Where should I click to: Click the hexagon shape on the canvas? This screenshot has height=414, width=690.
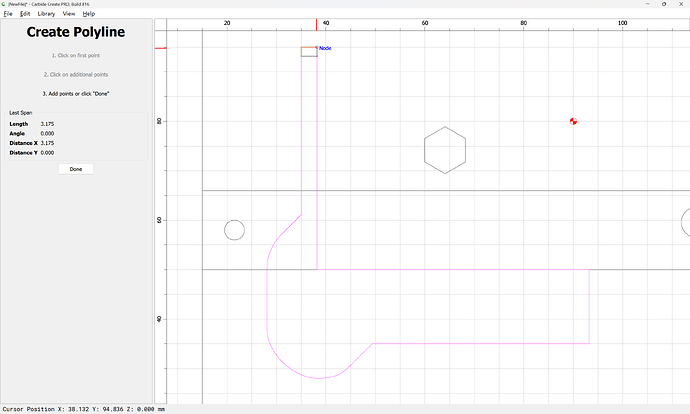445,150
